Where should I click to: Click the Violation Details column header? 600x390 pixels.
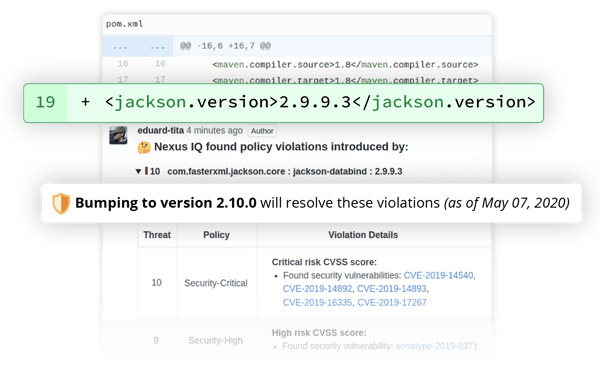363,235
